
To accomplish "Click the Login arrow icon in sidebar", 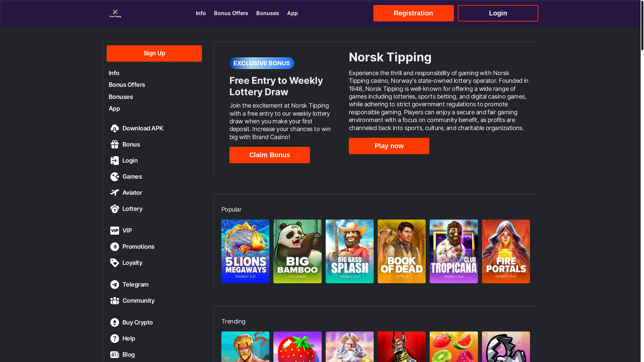I will click(x=115, y=161).
